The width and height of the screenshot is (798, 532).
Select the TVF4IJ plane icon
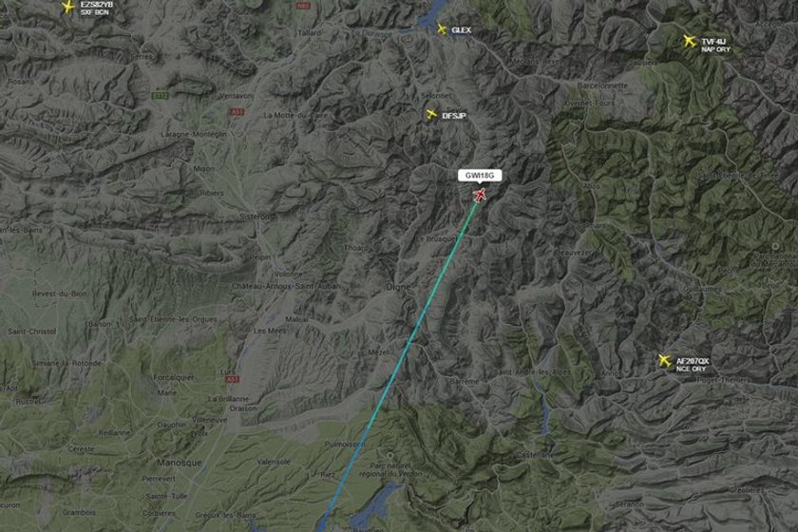coord(690,41)
